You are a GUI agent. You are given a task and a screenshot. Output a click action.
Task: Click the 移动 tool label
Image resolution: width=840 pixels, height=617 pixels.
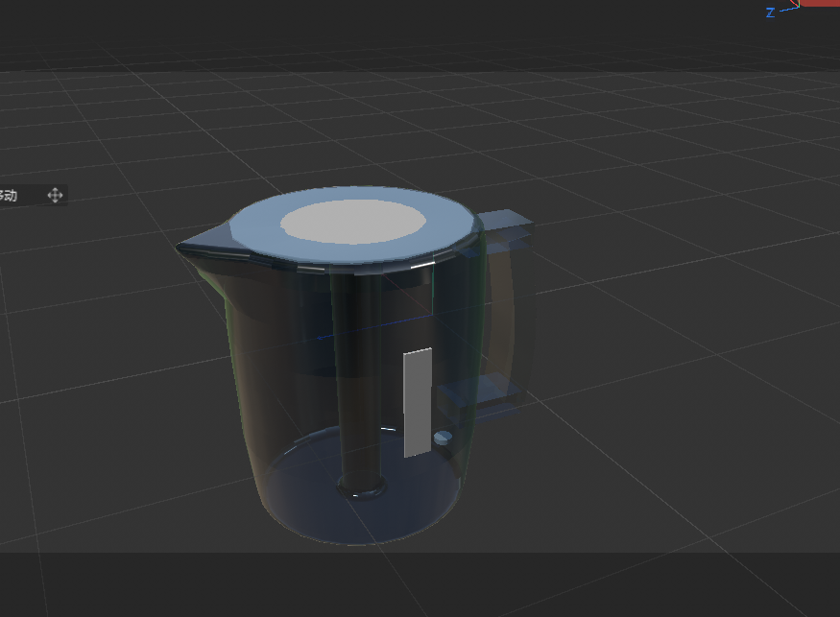click(10, 195)
